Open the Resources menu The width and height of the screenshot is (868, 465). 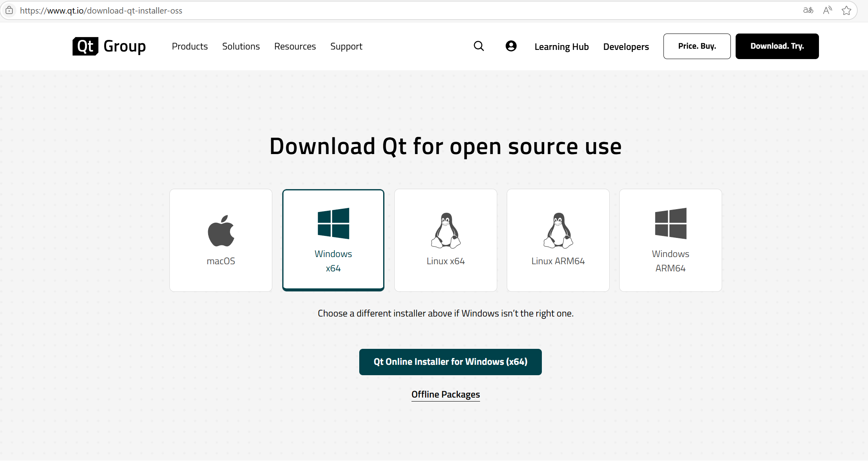[295, 46]
